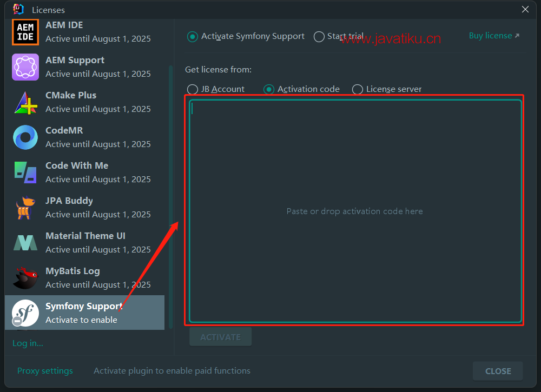
Task: Click the CLOSE button
Action: click(498, 371)
